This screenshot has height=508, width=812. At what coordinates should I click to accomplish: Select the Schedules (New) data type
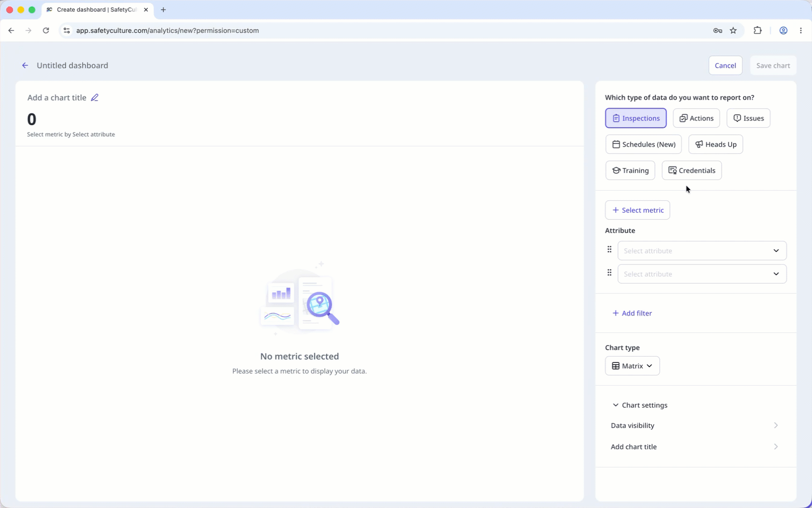coord(643,144)
